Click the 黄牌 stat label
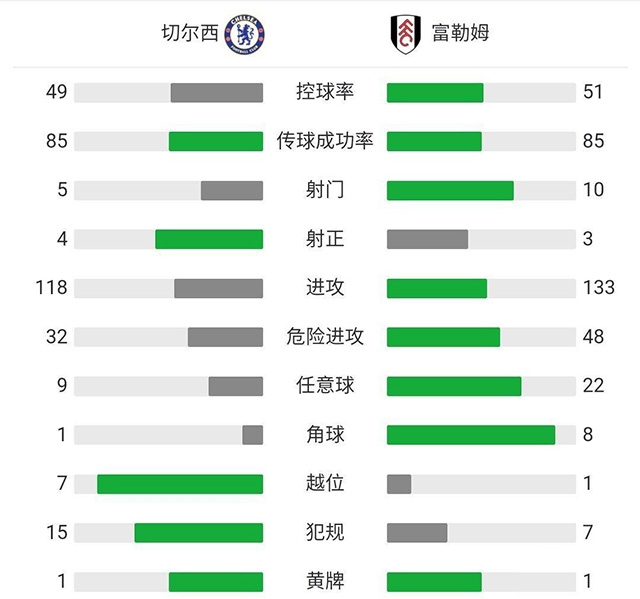 325,581
